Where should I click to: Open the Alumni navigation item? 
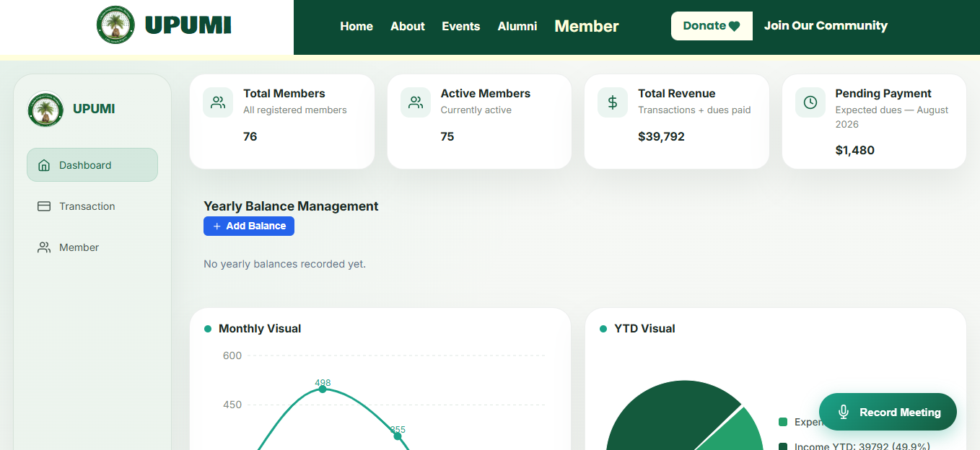click(517, 26)
